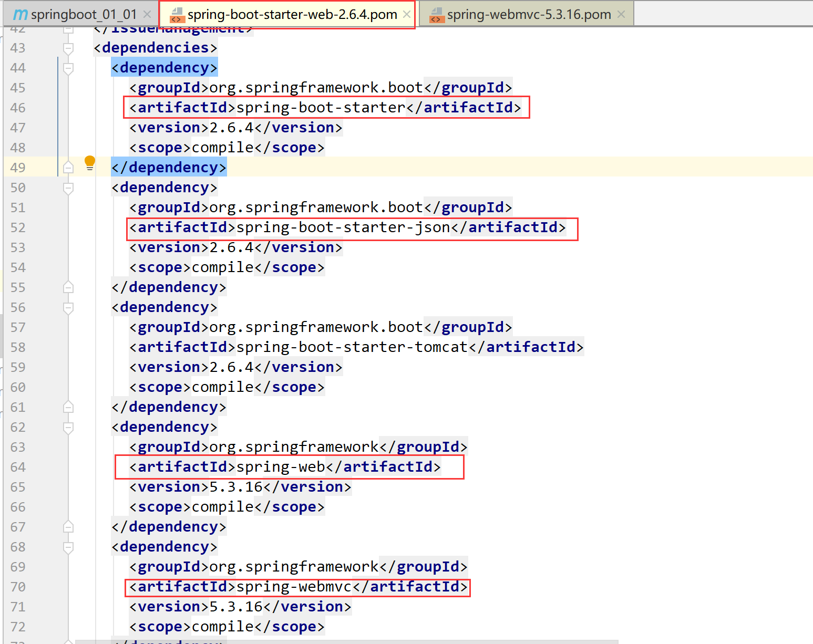Screen dimensions: 813x644
Task: Collapse the dependency block at line 44
Action: point(68,68)
